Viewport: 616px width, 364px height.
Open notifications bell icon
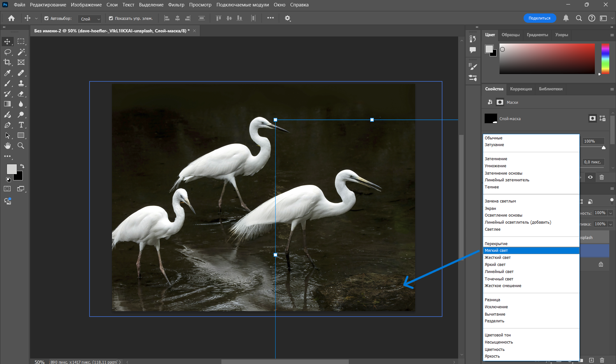click(566, 18)
